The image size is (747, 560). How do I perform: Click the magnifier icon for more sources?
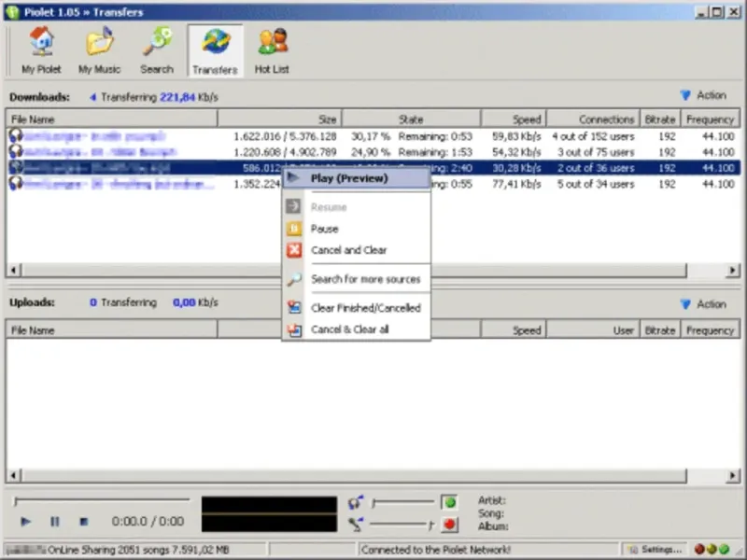(x=294, y=279)
